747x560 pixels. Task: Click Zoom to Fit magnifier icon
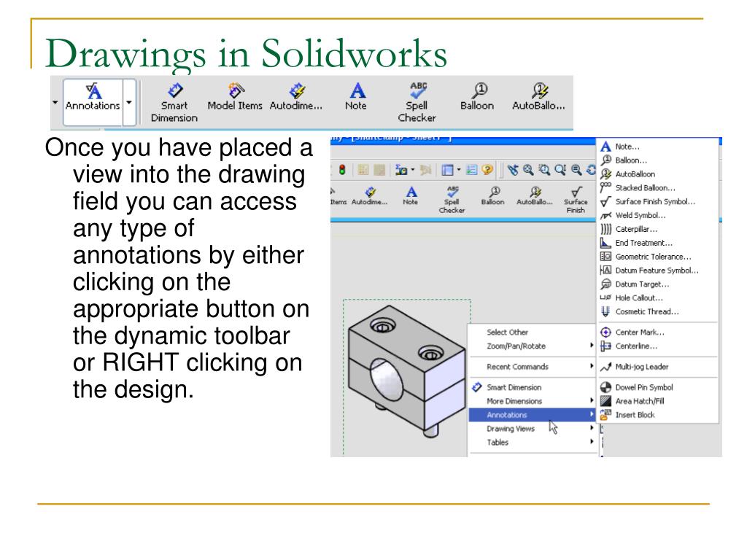click(x=528, y=169)
